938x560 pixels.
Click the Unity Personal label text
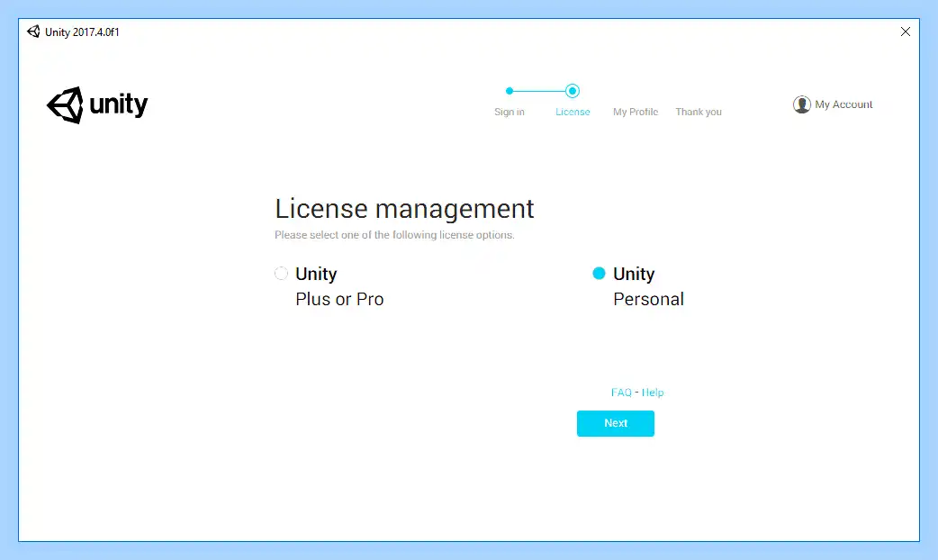pos(648,286)
